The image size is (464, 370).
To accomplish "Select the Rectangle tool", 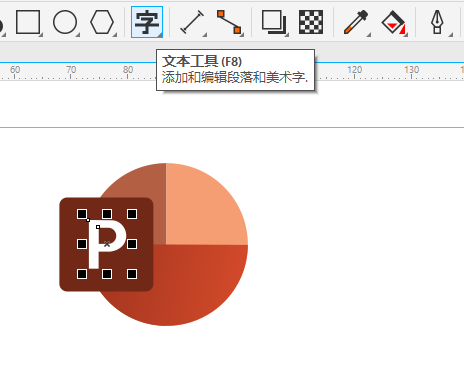I will point(28,22).
